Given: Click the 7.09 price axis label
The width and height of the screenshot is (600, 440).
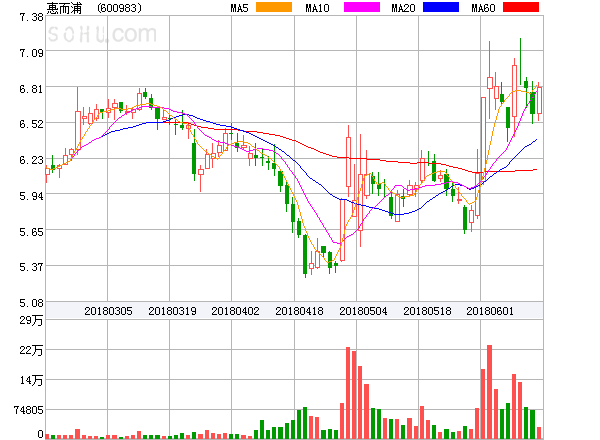Looking at the screenshot, I should click(31, 53).
